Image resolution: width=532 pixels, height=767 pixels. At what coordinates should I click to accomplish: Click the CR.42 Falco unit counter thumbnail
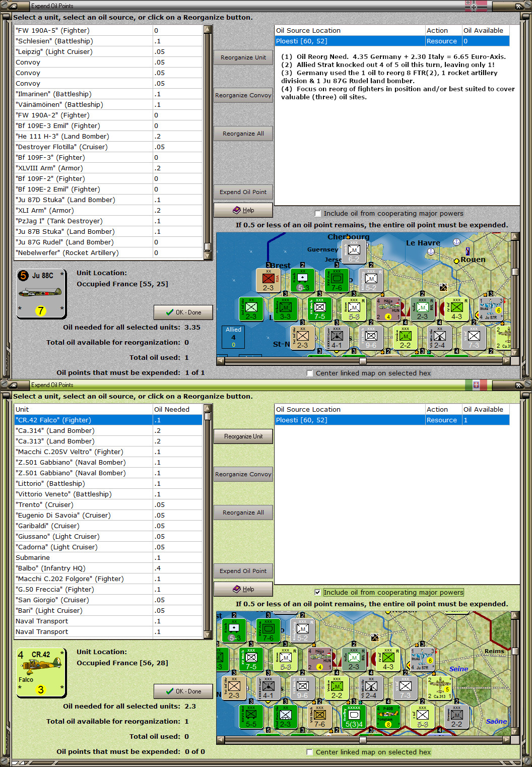[x=41, y=673]
